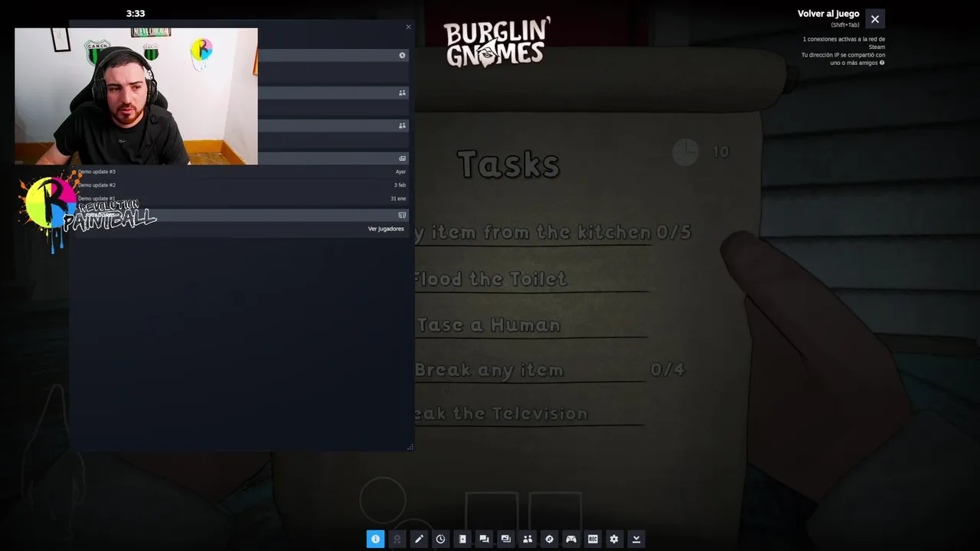Click the news icon above Demo updates
Viewport: 980px width, 551px height.
pos(402,158)
